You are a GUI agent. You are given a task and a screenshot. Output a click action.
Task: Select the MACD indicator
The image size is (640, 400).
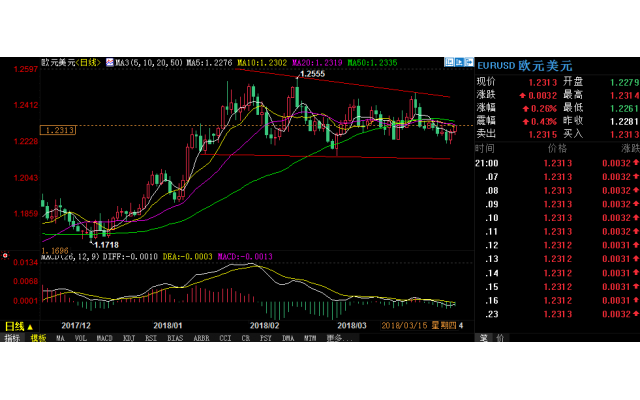104,338
